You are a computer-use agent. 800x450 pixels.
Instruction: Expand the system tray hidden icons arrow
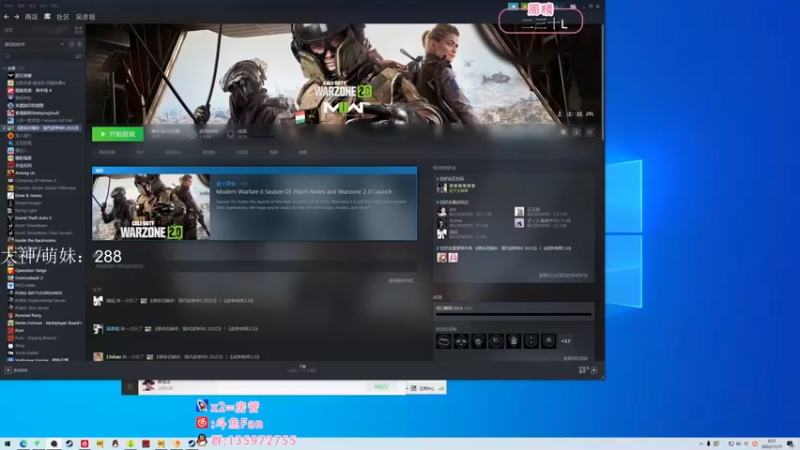[x=701, y=444]
